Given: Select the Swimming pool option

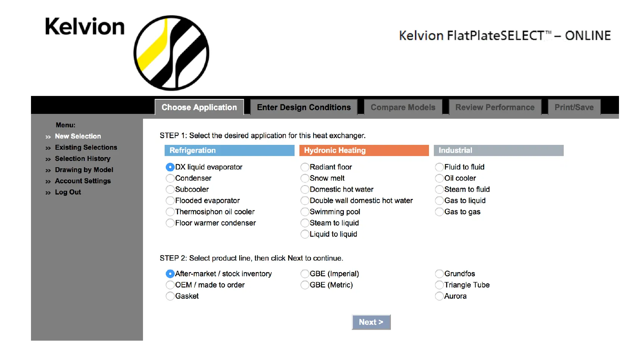Looking at the screenshot, I should click(305, 212).
